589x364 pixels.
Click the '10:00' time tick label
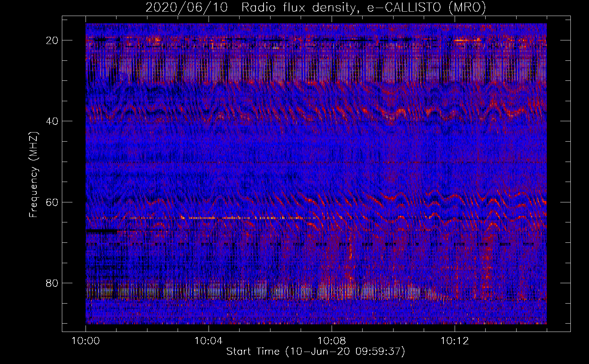point(86,341)
